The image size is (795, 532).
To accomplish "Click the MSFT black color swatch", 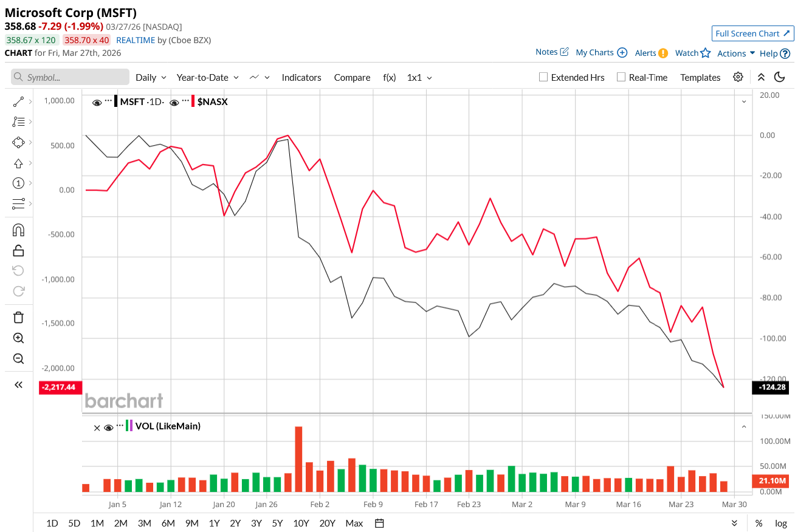I will tap(116, 101).
